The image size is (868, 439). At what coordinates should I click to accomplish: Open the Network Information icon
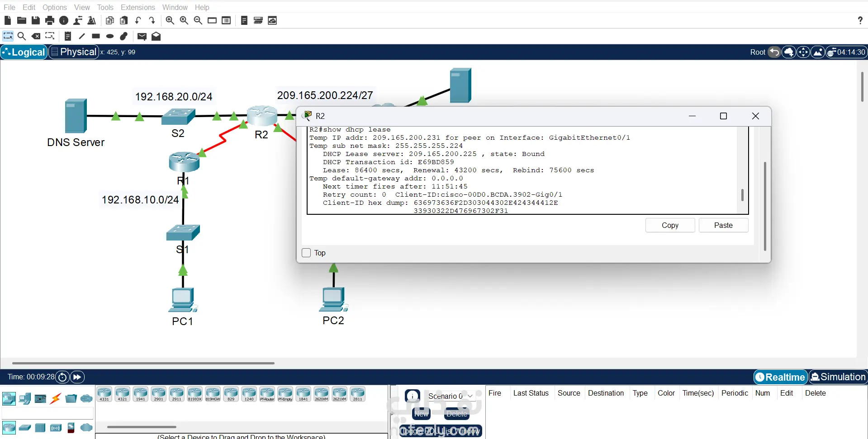[64, 20]
